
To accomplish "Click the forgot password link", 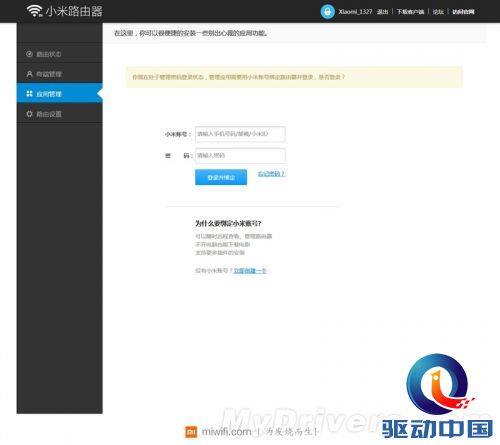I will point(271,174).
